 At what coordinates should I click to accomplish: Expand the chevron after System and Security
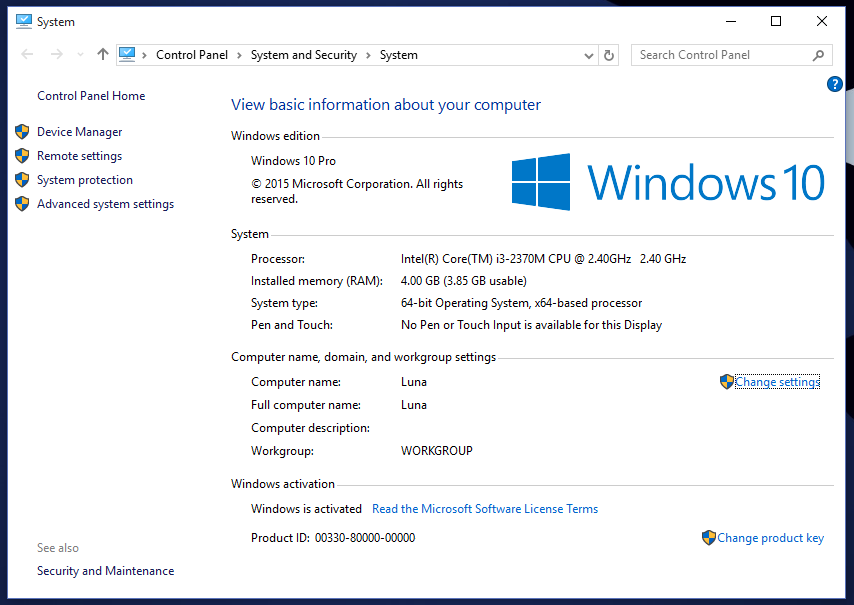(368, 55)
